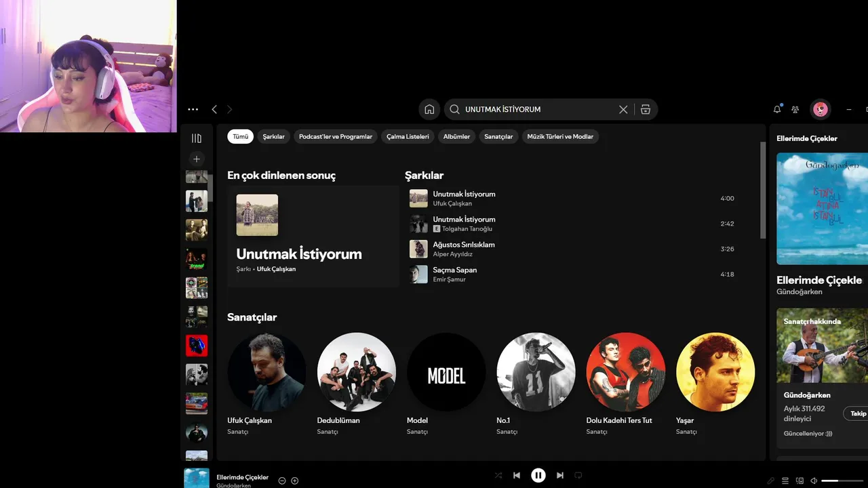
Task: Select Podcast'ler ve Programlar filter
Action: pyautogui.click(x=336, y=136)
